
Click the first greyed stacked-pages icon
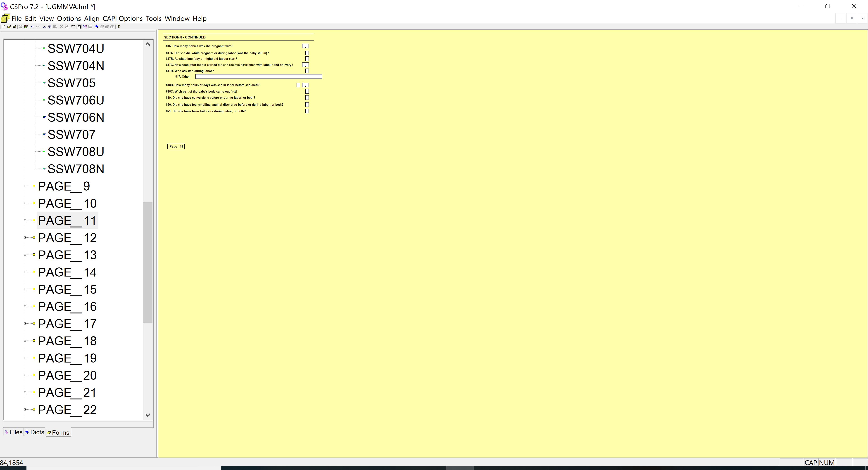click(x=102, y=27)
